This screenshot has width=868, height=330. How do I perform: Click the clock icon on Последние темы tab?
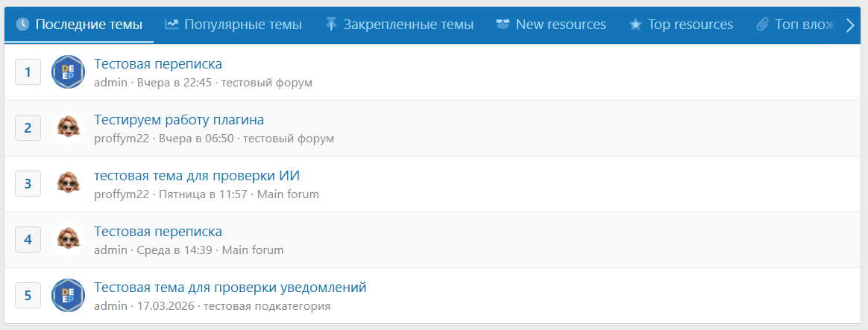pos(22,25)
